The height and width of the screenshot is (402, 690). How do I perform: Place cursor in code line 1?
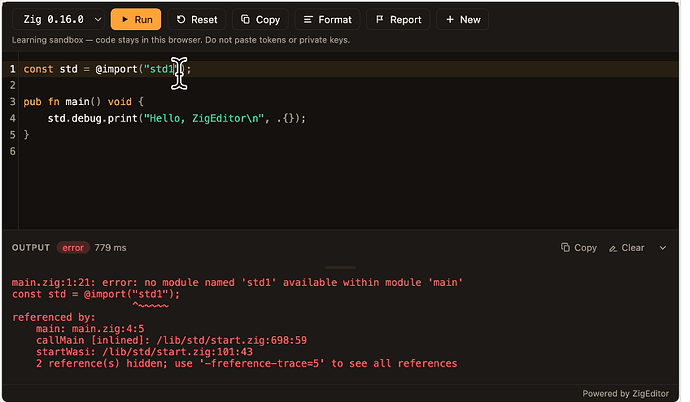(348, 69)
